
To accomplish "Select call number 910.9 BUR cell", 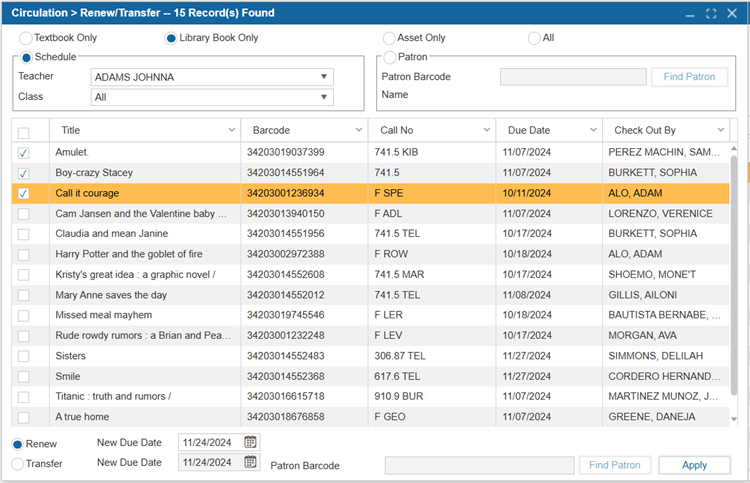I will [x=432, y=396].
